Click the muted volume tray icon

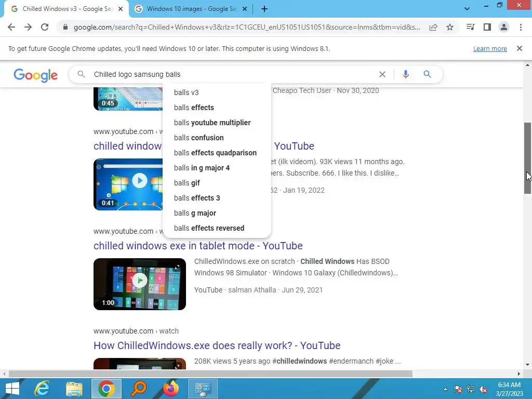pyautogui.click(x=483, y=389)
